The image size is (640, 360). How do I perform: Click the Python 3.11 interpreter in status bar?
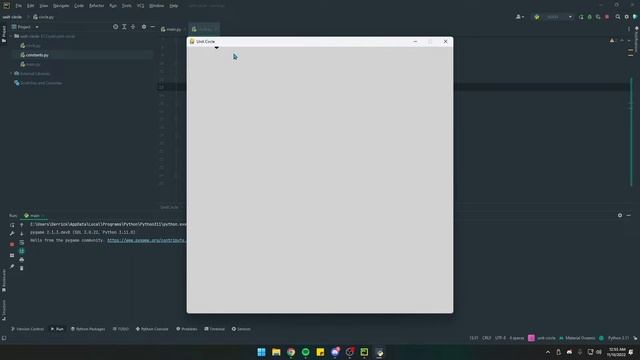[x=618, y=338]
